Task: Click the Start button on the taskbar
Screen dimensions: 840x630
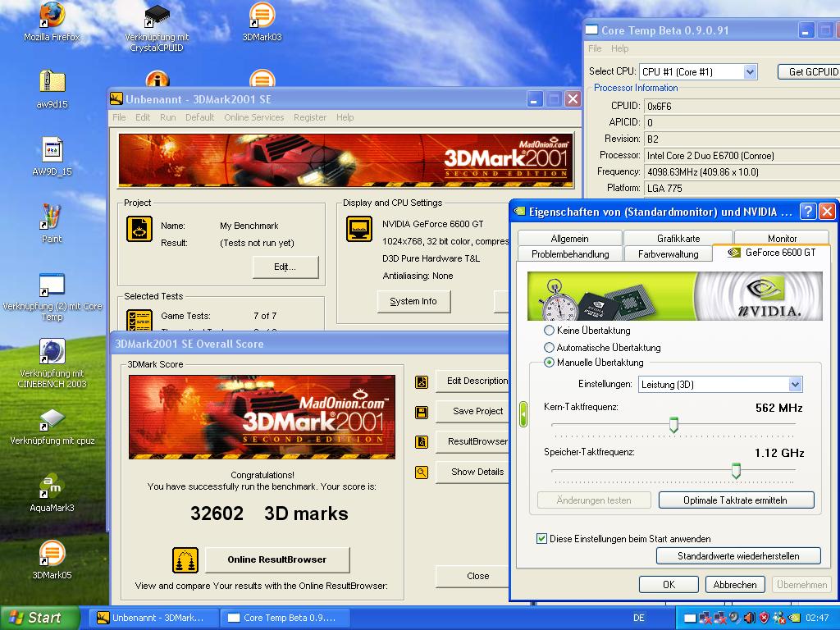Action: pos(40,618)
